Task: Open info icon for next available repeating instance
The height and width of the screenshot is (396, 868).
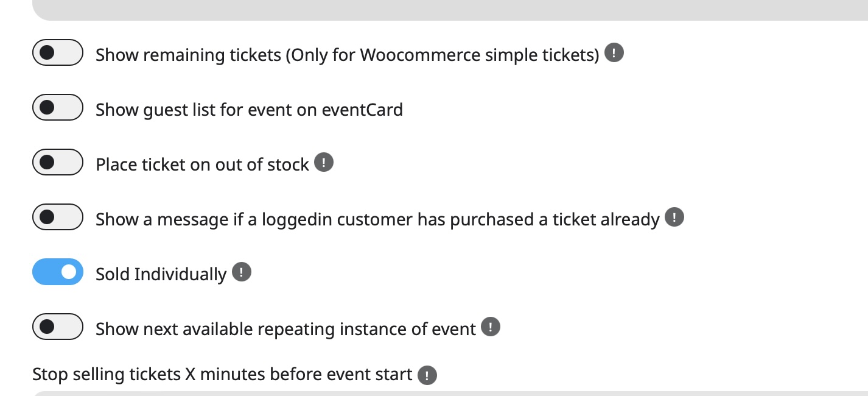Action: coord(491,327)
